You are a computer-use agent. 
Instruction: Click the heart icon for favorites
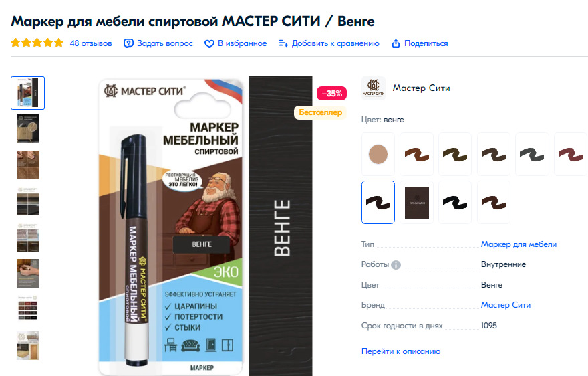(x=209, y=44)
